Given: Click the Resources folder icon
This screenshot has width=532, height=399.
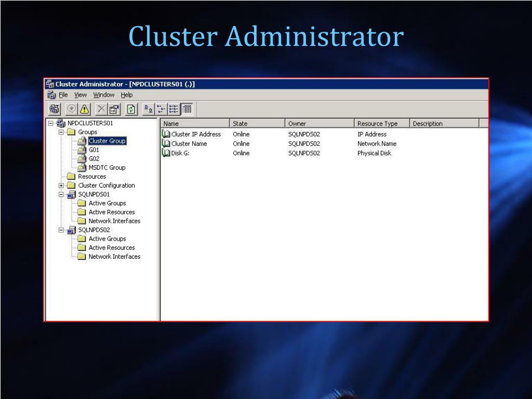Looking at the screenshot, I should point(71,177).
